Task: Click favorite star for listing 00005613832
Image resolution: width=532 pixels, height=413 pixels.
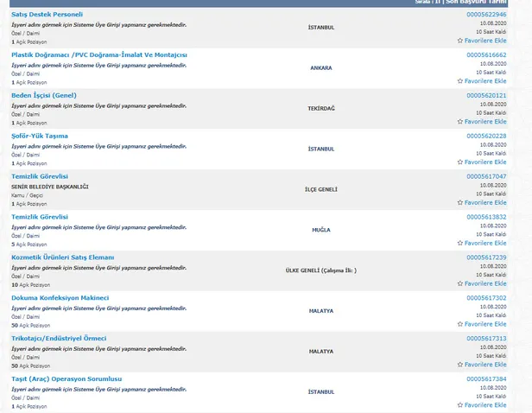Action: (459, 244)
